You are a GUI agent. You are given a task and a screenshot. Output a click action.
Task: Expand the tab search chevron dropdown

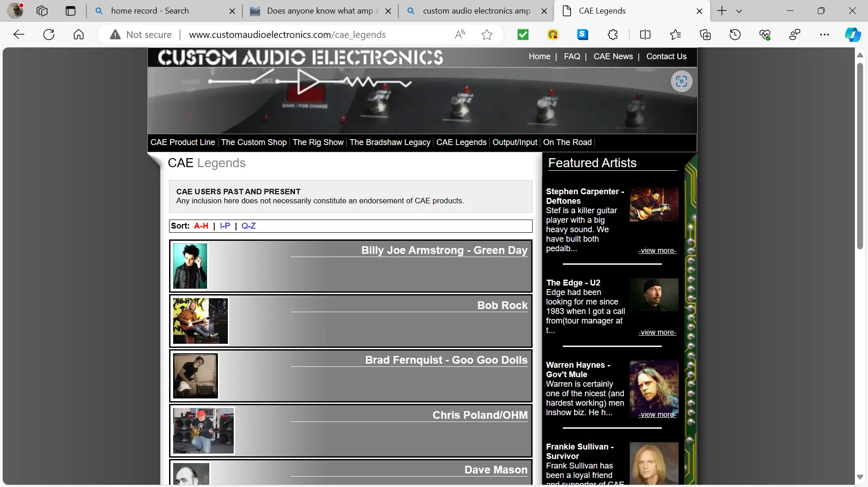(x=739, y=11)
